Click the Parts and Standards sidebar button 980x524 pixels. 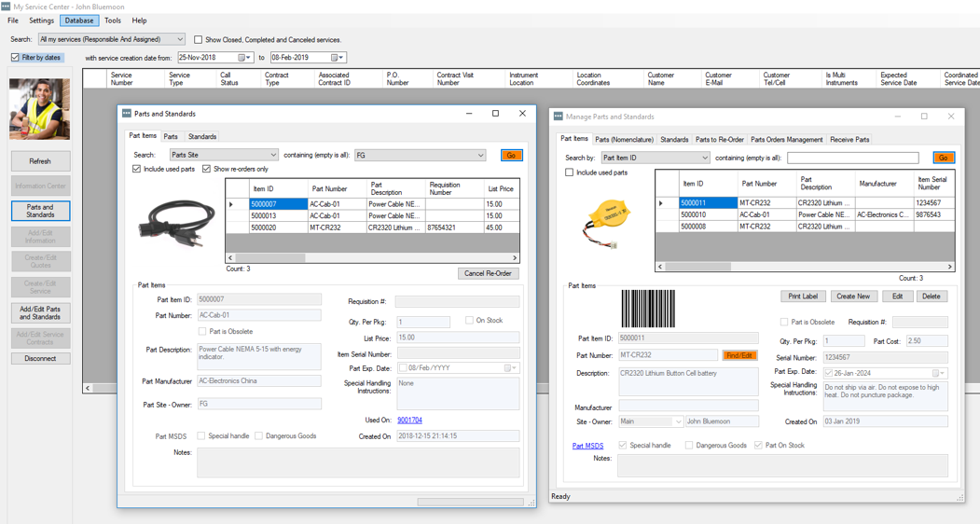coord(41,211)
